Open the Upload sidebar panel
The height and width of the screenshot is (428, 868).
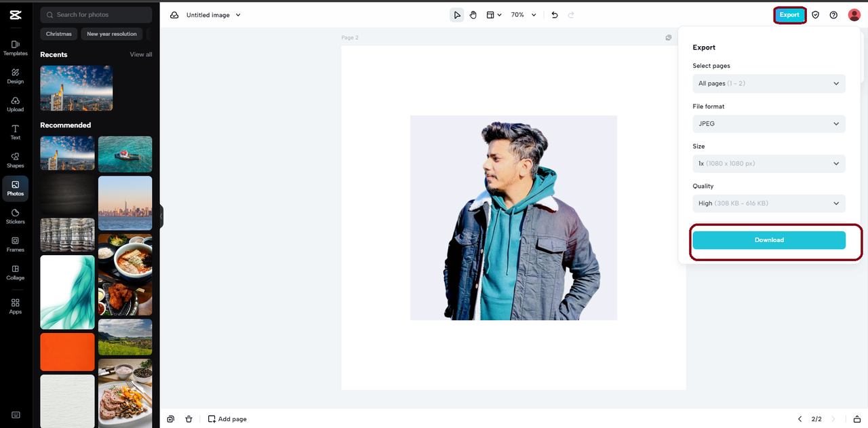tap(16, 104)
